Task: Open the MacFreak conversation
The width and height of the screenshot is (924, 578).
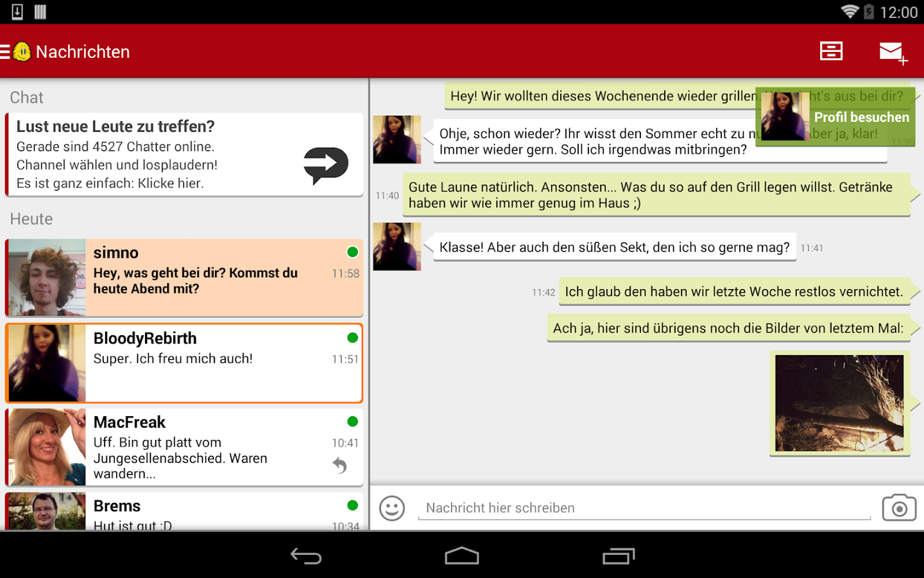Action: pyautogui.click(x=184, y=447)
